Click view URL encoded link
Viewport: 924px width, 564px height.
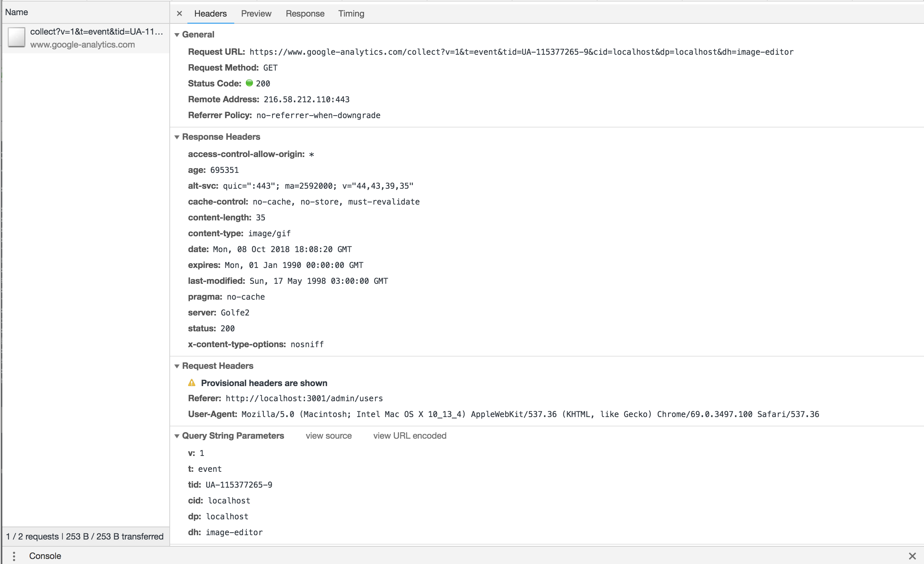[409, 435]
